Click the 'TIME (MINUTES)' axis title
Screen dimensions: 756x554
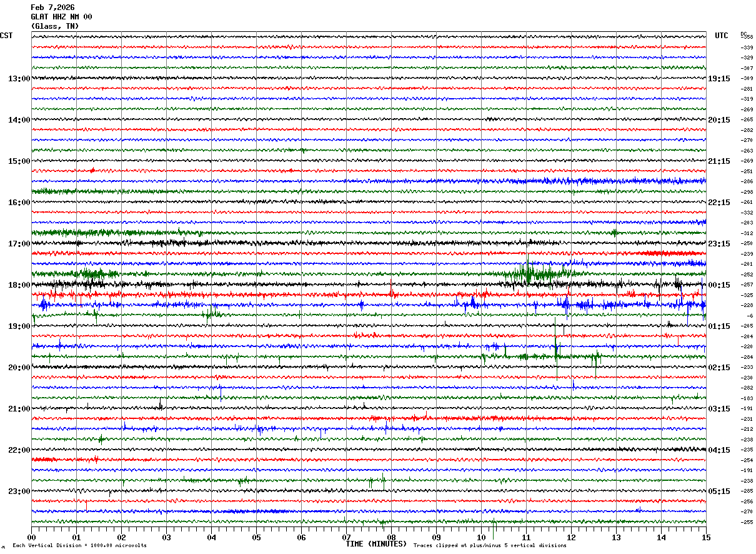(x=376, y=544)
